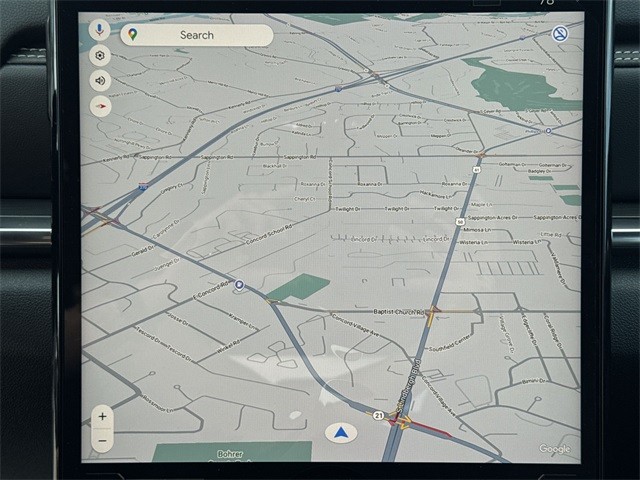Zoom out with the minus button

pos(102,439)
